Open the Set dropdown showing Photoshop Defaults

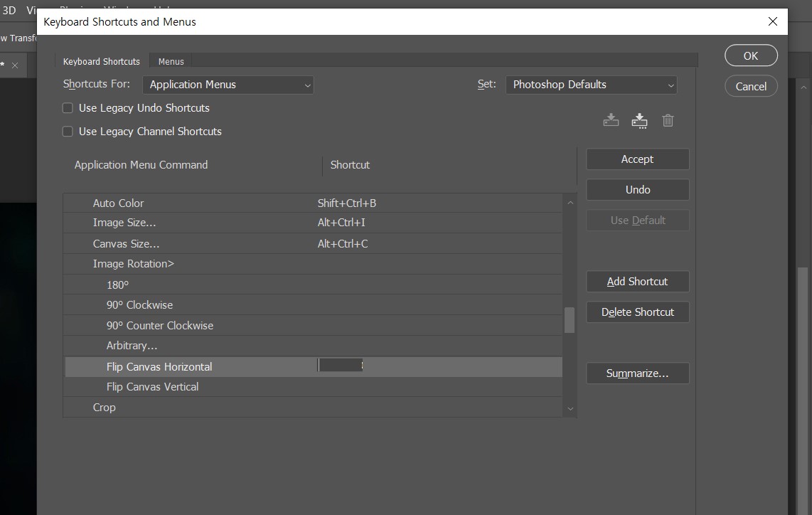(592, 85)
